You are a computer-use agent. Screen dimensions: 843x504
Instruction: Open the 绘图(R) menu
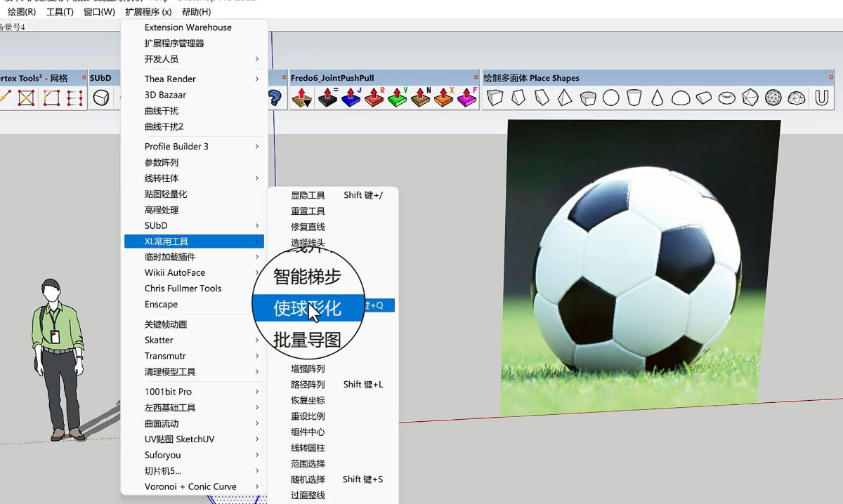22,12
